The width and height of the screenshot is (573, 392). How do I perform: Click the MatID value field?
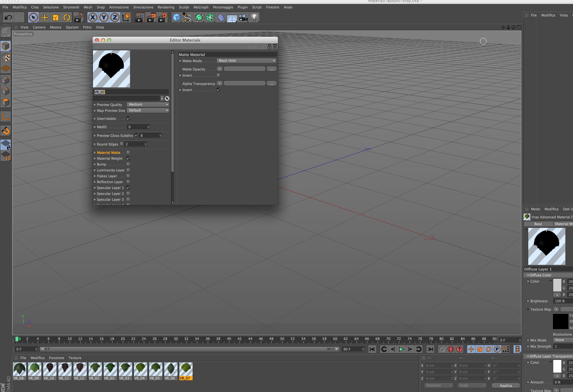click(138, 127)
